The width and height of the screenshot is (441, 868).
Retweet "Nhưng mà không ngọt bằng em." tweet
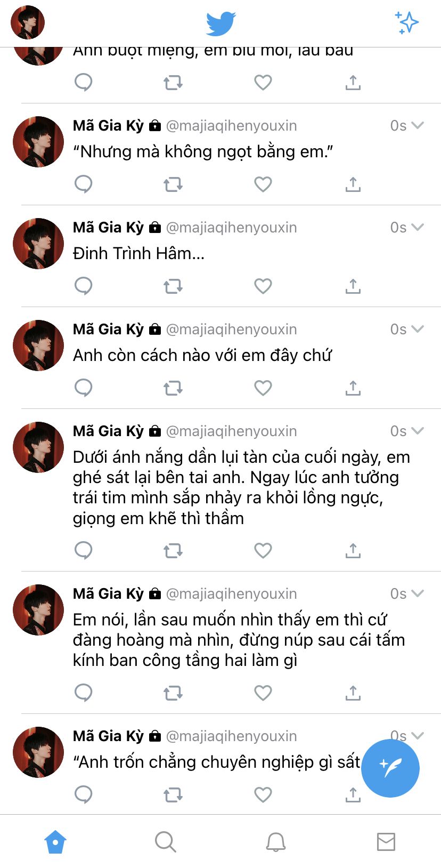coord(173,184)
